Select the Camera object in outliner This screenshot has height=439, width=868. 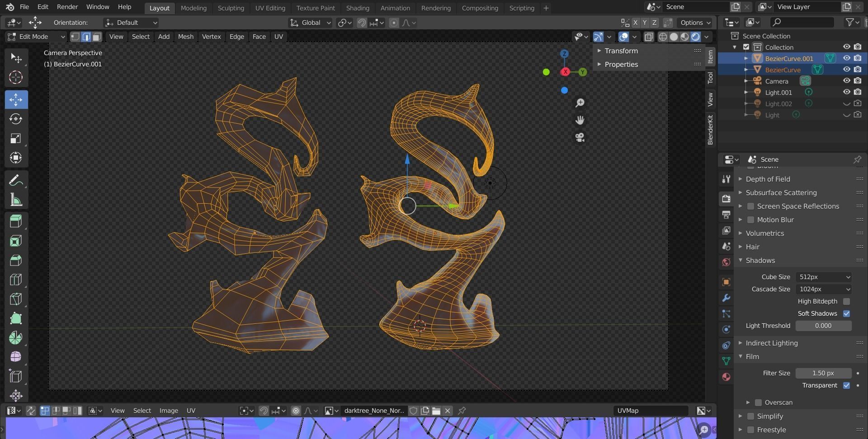pos(776,81)
